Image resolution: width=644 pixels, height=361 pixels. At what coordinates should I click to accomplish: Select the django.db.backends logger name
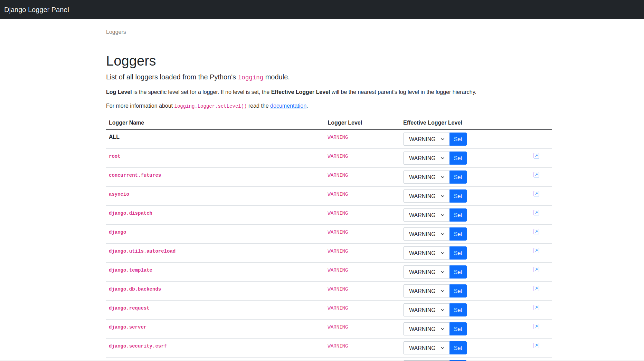pos(135,289)
